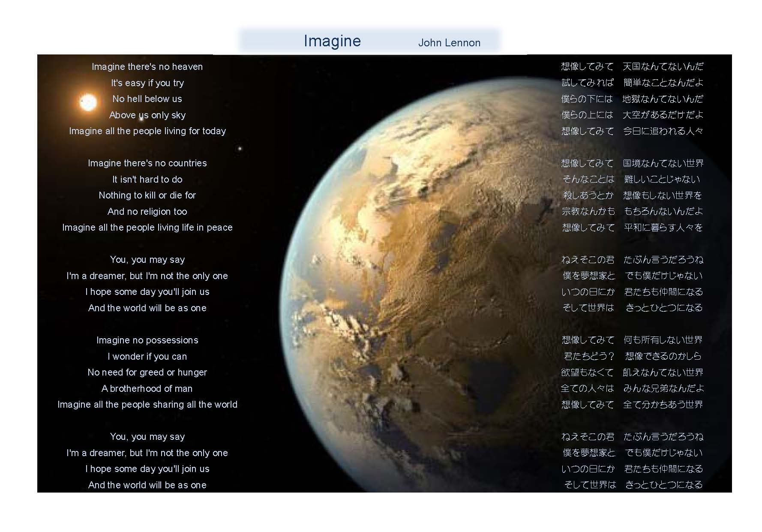Click the line "Imagine no possessions"
Screen dimensions: 762x532
coord(147,340)
